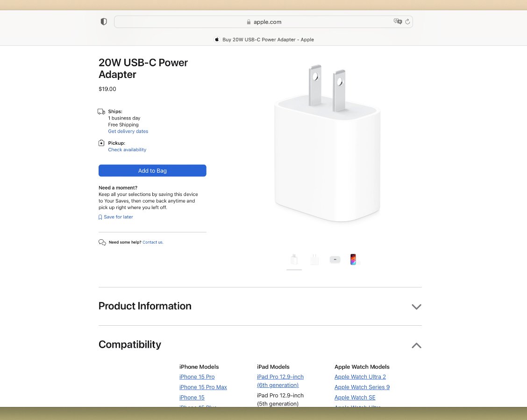Reload the page using the refresh icon

point(407,21)
